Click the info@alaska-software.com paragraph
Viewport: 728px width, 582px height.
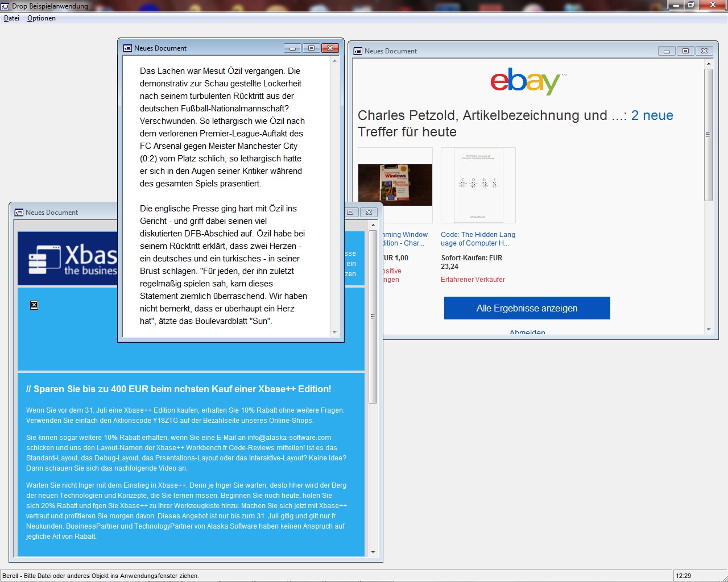(187, 453)
